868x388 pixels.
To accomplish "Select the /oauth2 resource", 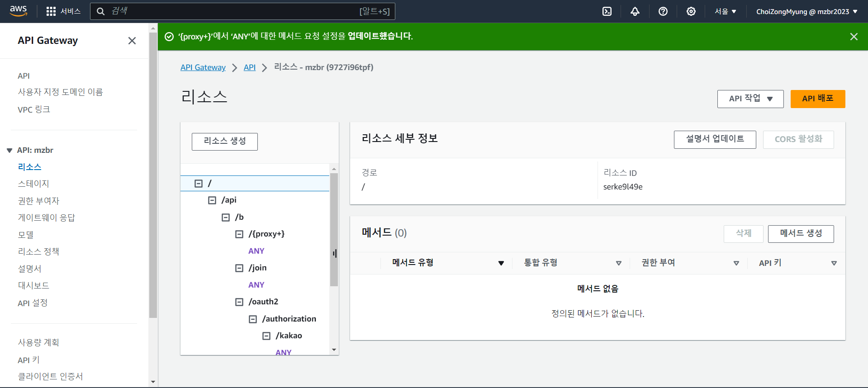I will [263, 302].
